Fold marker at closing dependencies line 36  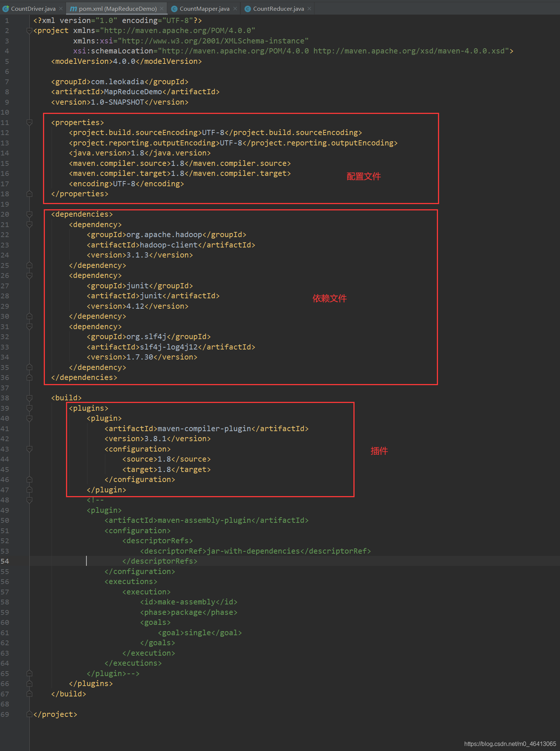tap(29, 377)
